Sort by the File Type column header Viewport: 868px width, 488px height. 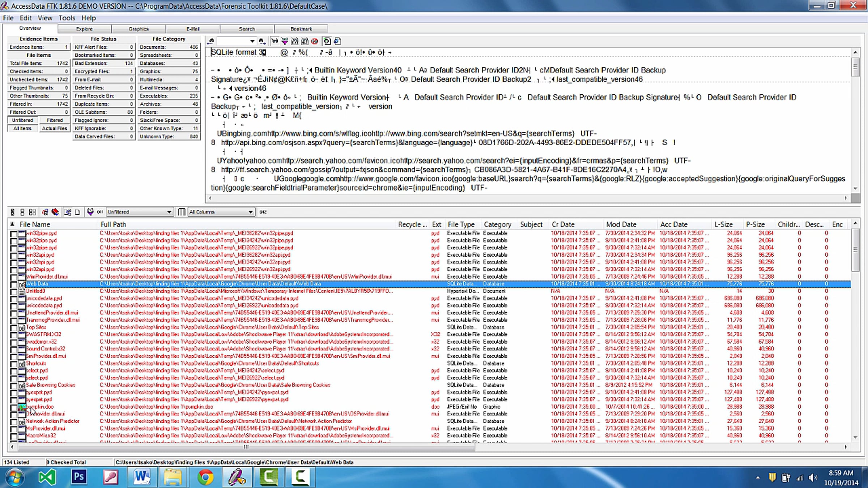coord(463,224)
